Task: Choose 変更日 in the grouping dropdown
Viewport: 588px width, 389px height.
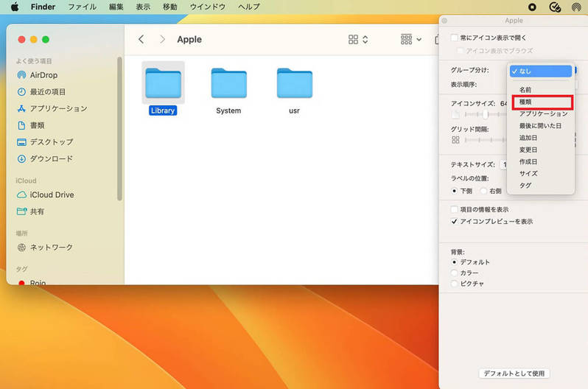Action: 541,150
